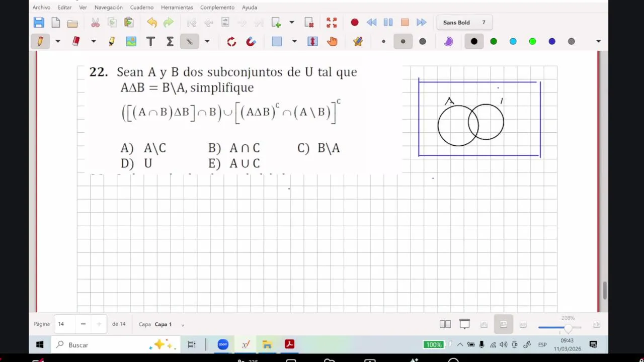Pick the dark green color swatch
The image size is (644, 362).
point(494,42)
